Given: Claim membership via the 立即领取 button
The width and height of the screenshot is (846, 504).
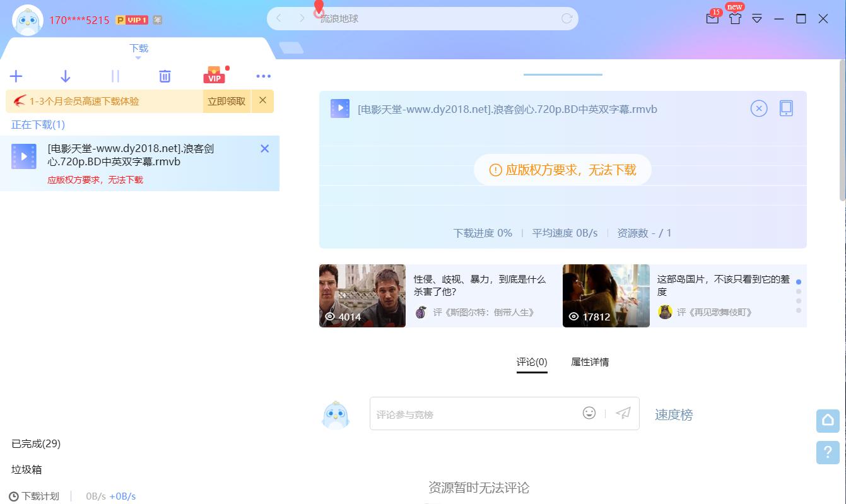Looking at the screenshot, I should click(x=226, y=101).
